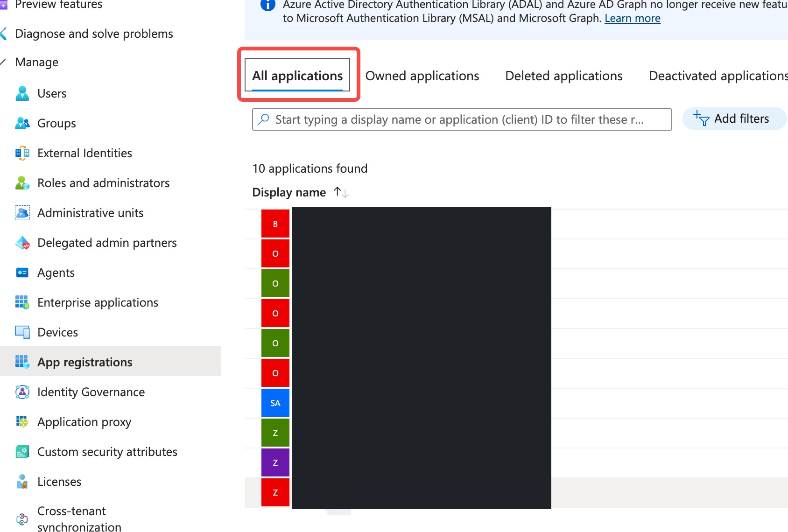Open the Identity Governance icon

click(22, 392)
